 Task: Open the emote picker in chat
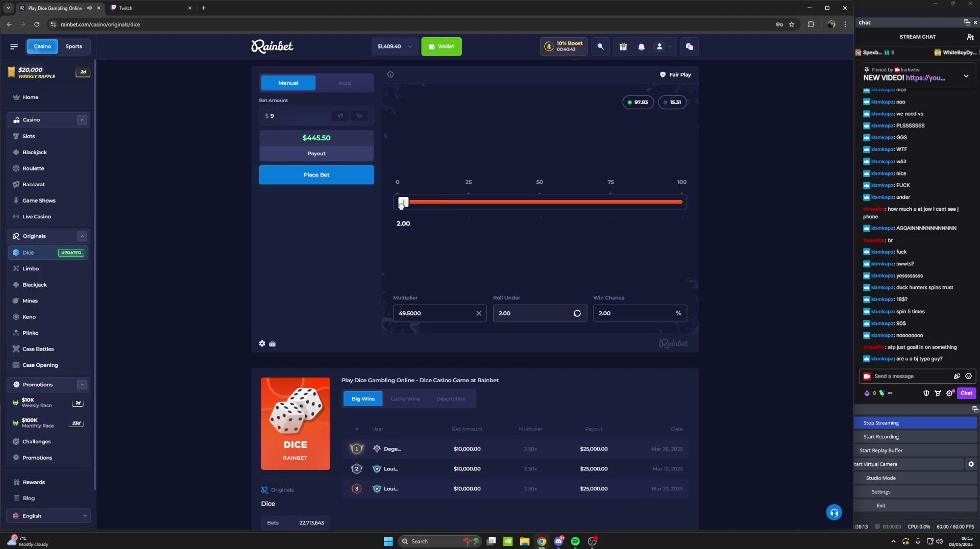tap(968, 376)
